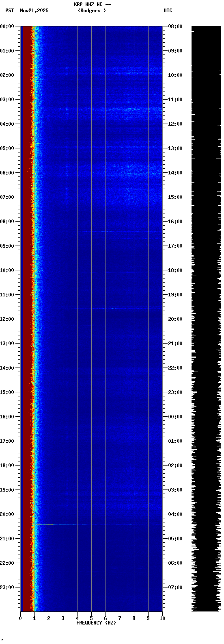Click the 'UTC' timezone label
The image size is (224, 644).
[168, 11]
